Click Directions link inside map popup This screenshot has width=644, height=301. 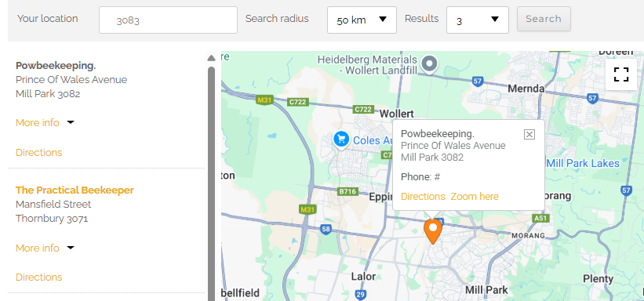pyautogui.click(x=423, y=196)
